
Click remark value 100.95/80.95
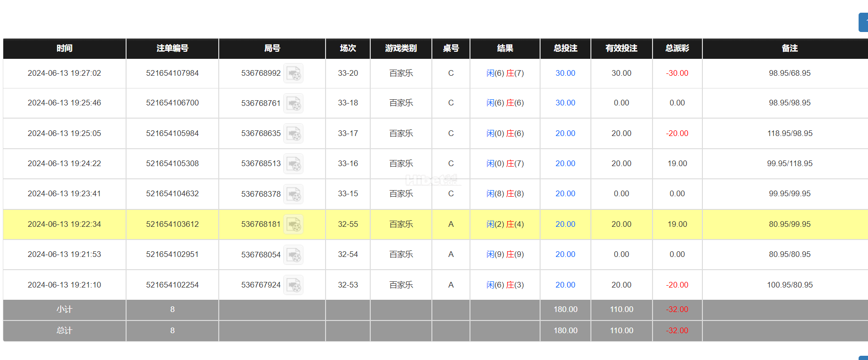click(789, 285)
